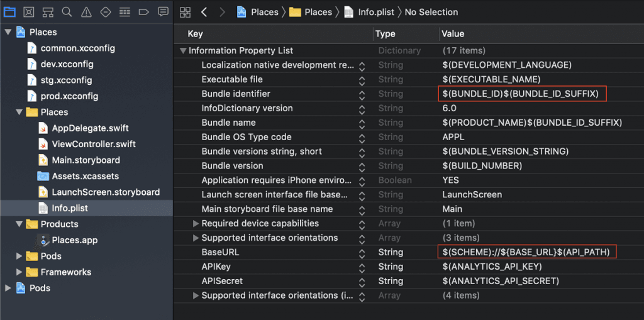Click the $(ANALYTICS_API_SECRET) value

[501, 281]
